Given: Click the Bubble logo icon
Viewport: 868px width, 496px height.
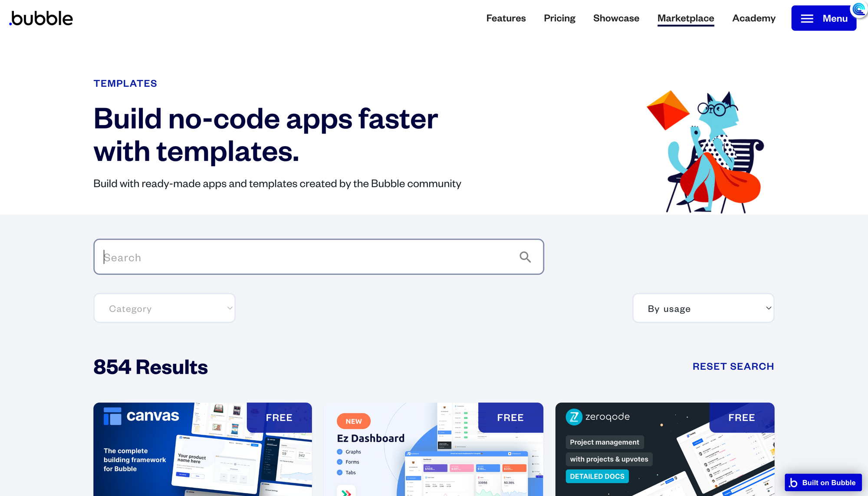Looking at the screenshot, I should click(x=41, y=18).
